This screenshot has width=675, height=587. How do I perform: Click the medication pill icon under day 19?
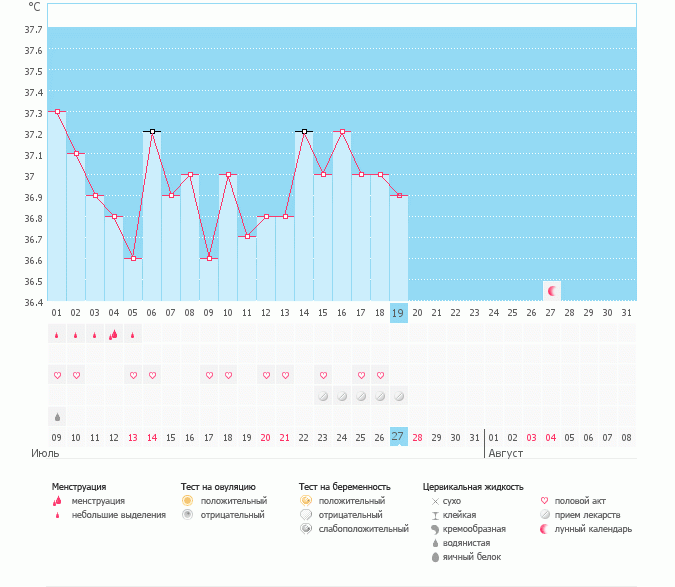coord(399,396)
